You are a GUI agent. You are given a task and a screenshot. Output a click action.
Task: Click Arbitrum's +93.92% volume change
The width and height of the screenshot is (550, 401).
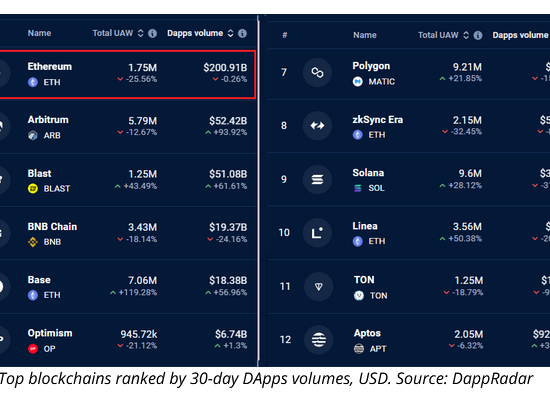[x=226, y=133]
